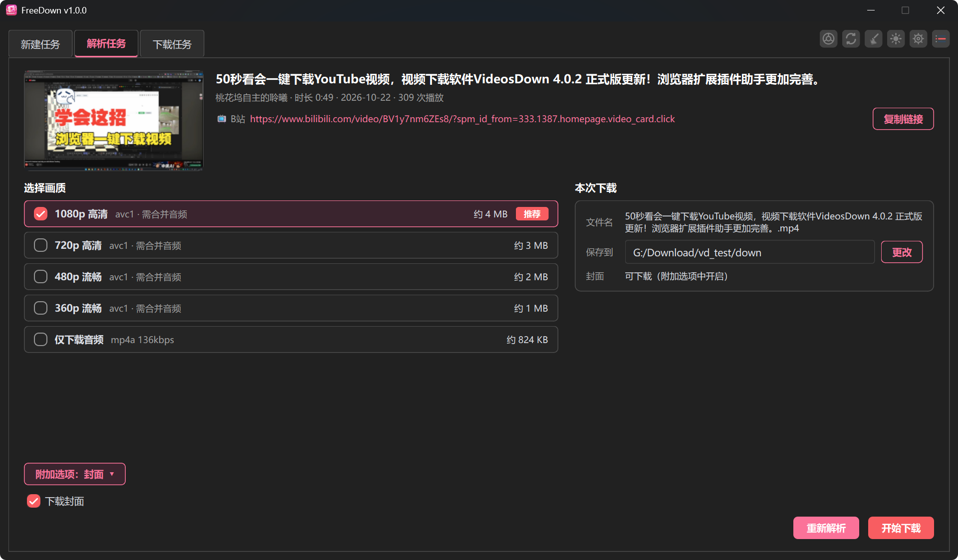The width and height of the screenshot is (958, 560).
Task: Open the bilibili.com video URL link
Action: (462, 119)
